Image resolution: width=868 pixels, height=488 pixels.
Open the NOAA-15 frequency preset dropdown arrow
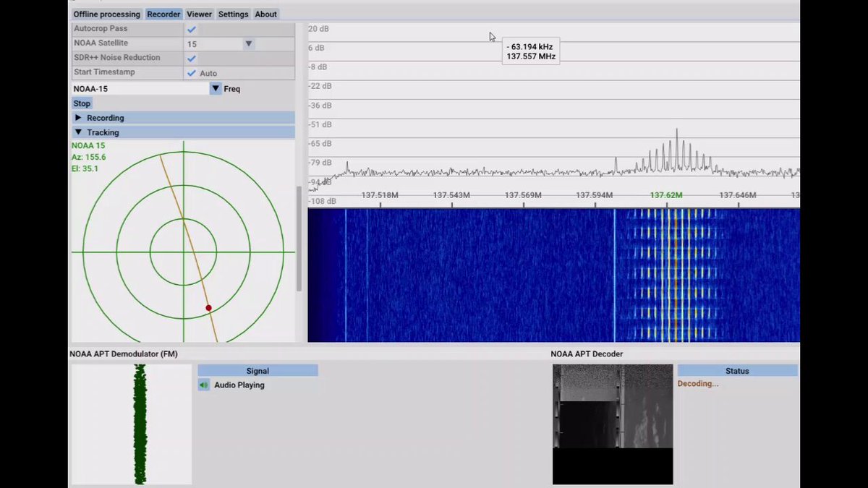216,89
